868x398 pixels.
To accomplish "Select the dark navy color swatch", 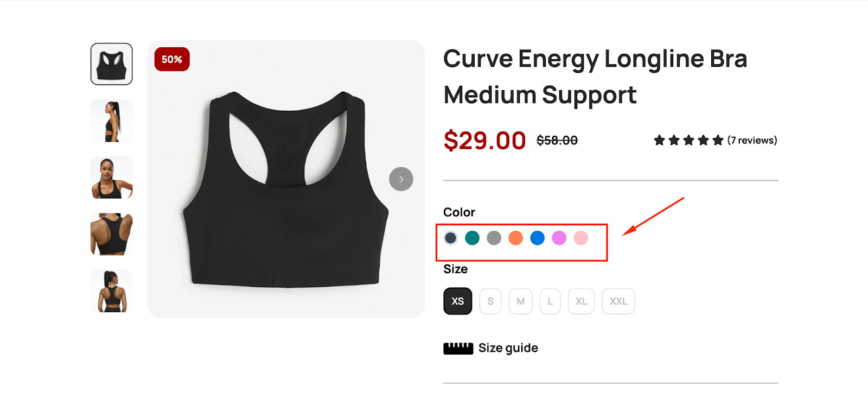I will (450, 238).
